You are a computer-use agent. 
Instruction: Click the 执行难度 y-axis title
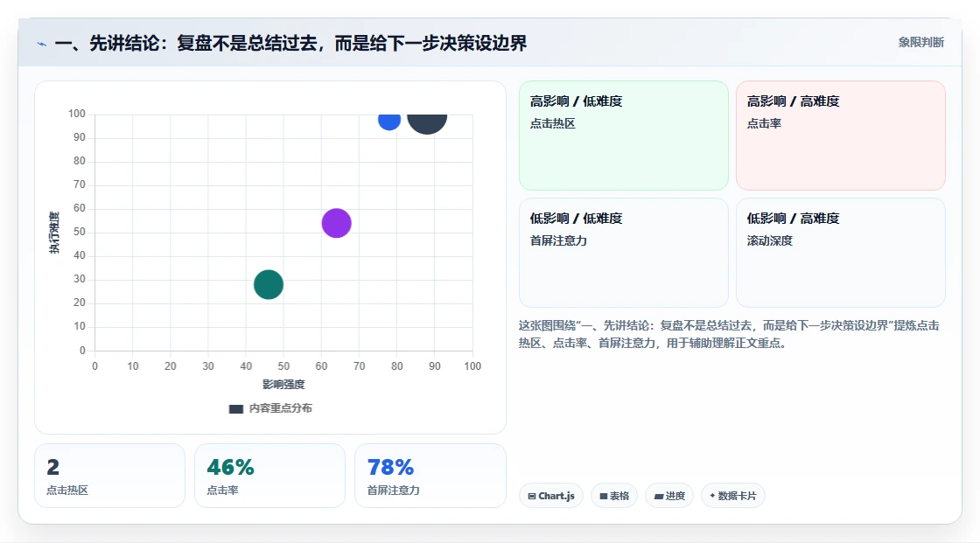point(54,233)
